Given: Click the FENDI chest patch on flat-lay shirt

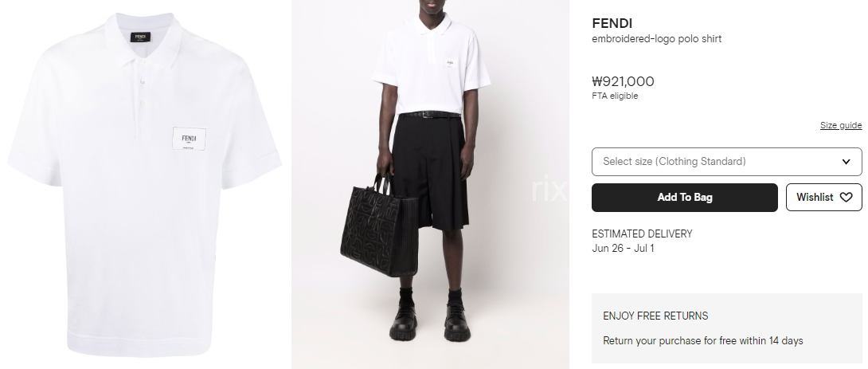Looking at the screenshot, I should [x=190, y=139].
